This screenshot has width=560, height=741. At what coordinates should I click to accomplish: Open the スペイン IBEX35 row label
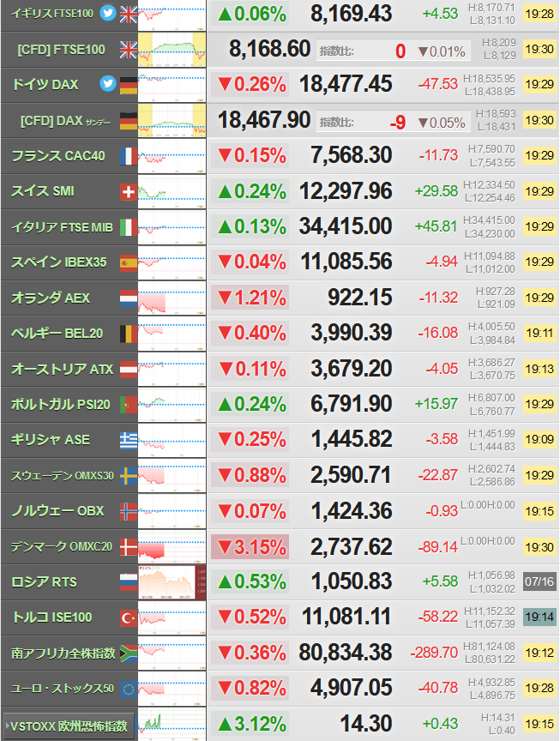[59, 262]
